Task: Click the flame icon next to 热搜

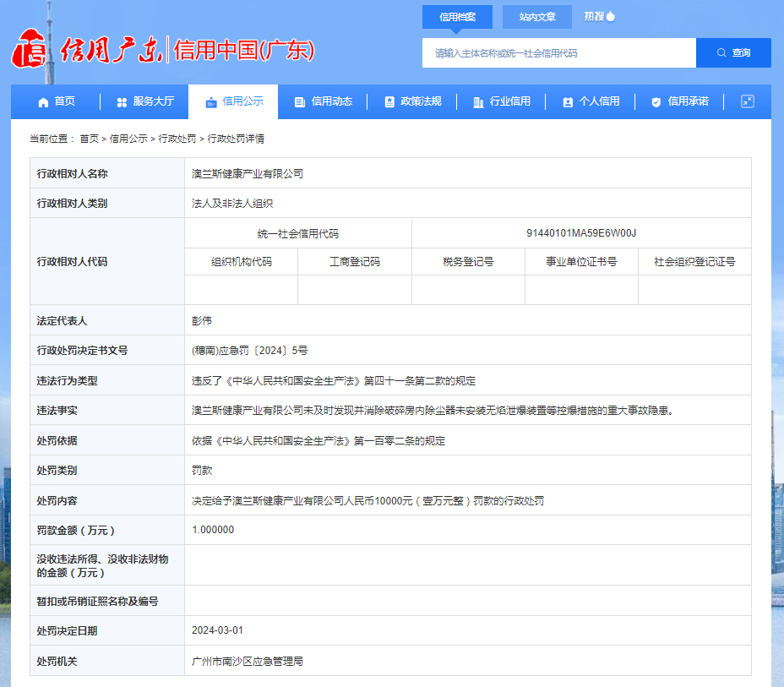Action: click(x=611, y=17)
